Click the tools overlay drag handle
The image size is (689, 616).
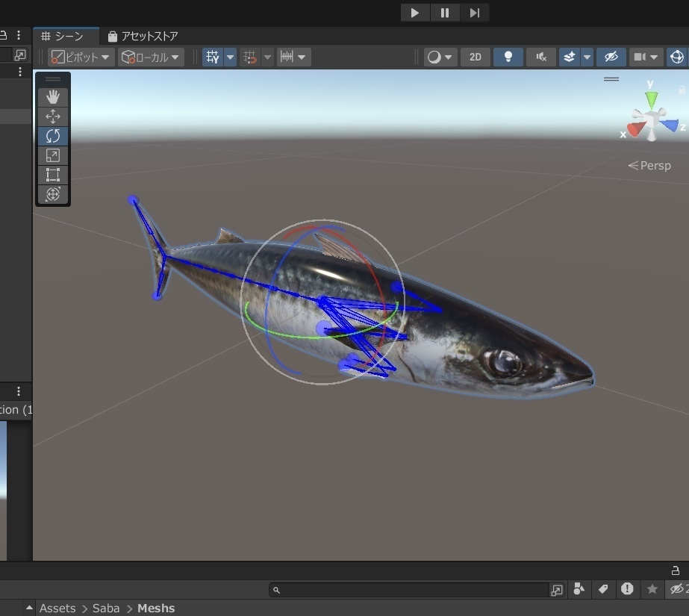[x=53, y=80]
